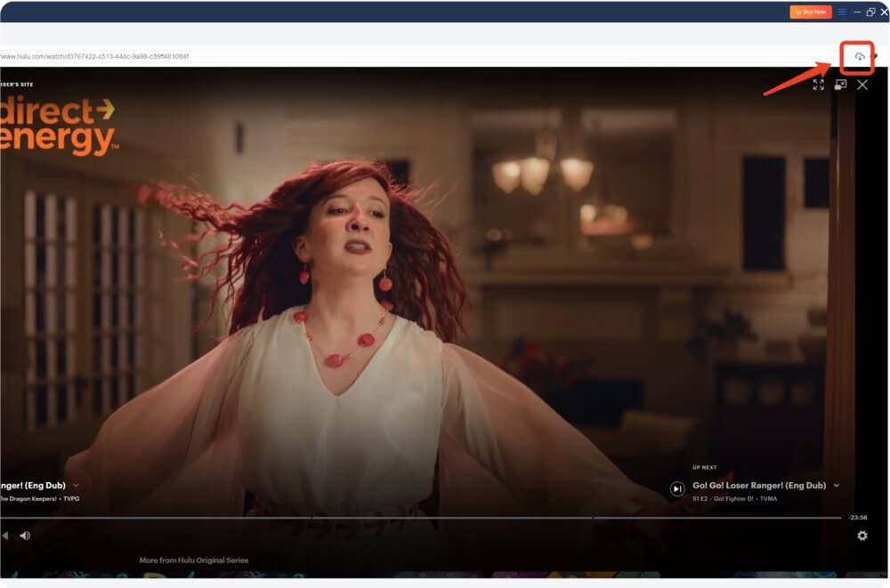Switch to picture-in-picture mini player

(x=841, y=85)
